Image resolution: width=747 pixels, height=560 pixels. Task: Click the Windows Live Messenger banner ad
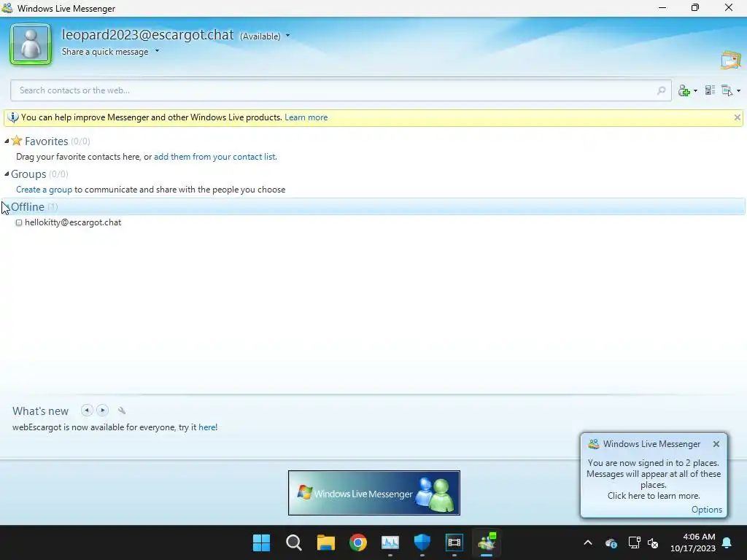pos(374,493)
